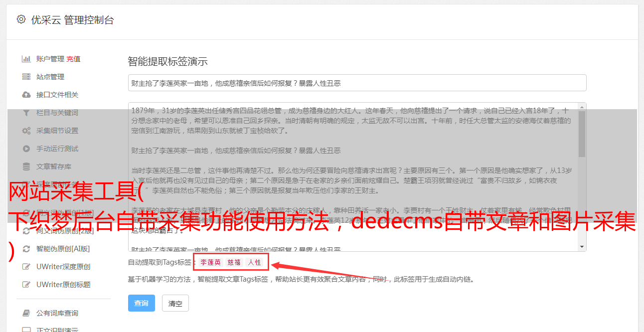Click the 公有词库查询 book icon
The height and width of the screenshot is (332, 644).
[x=26, y=313]
